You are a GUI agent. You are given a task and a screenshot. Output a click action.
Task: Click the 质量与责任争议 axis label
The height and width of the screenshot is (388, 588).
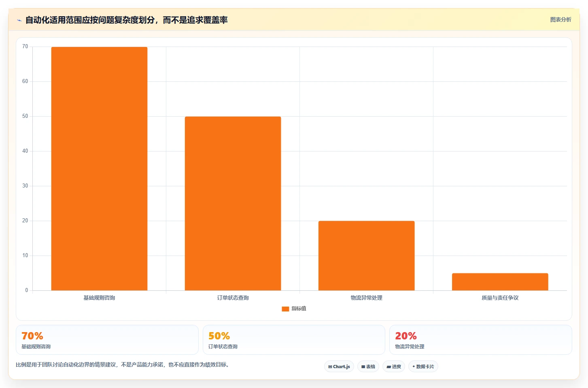(x=500, y=298)
